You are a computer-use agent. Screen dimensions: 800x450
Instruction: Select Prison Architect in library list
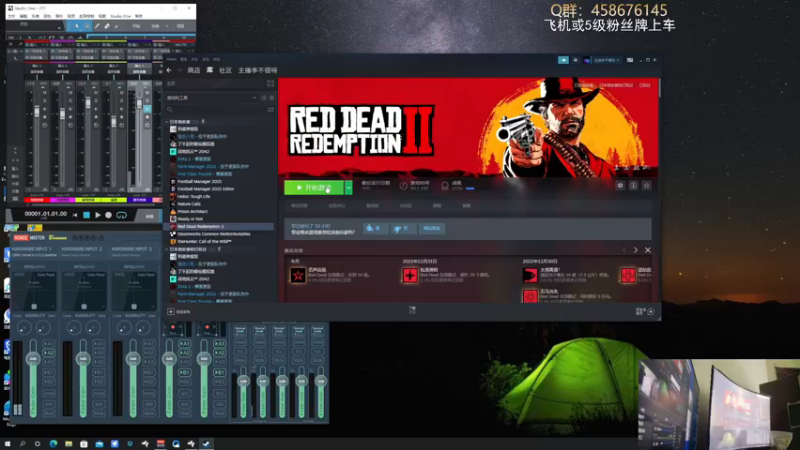click(192, 211)
